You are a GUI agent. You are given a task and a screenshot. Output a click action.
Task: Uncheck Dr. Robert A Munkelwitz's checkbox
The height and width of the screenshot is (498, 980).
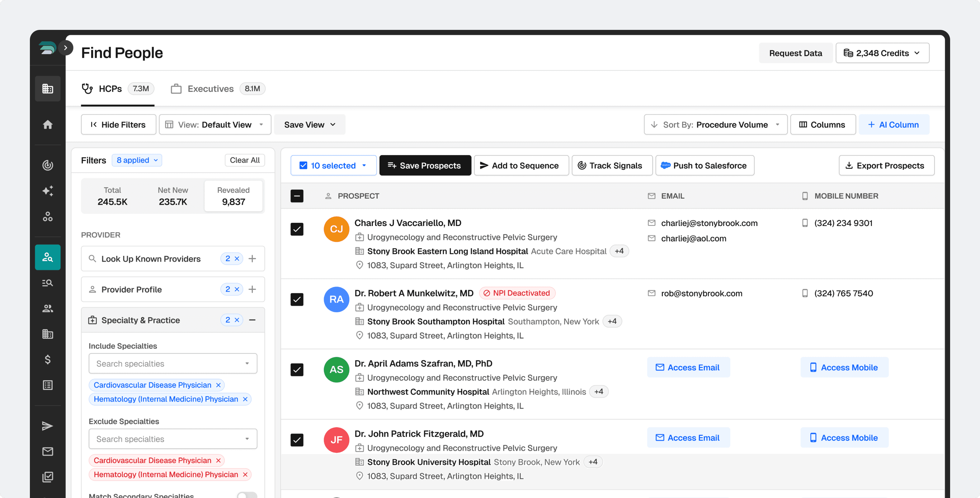[297, 299]
